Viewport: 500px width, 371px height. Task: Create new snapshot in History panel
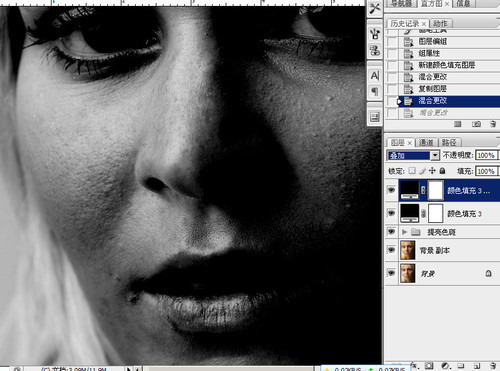476,124
